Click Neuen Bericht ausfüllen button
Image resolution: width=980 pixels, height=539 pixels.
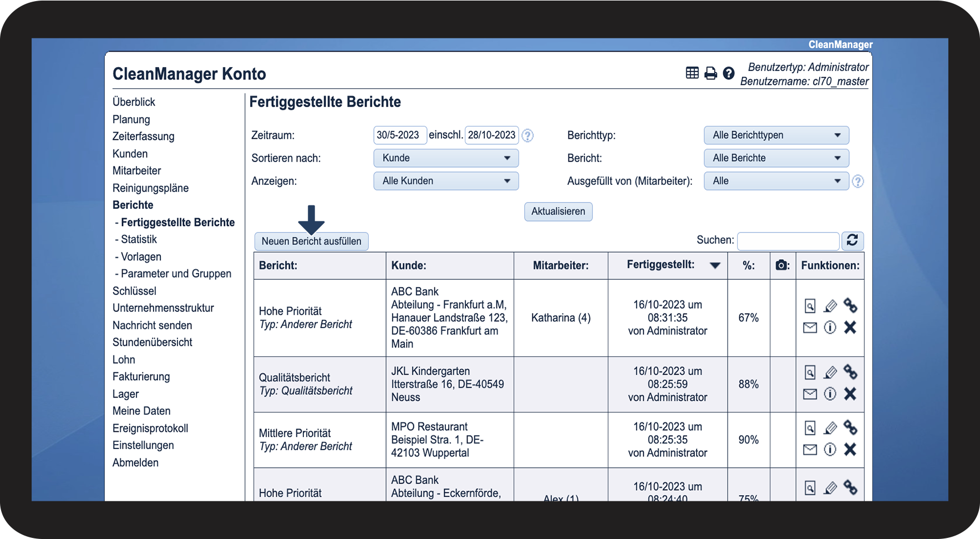312,241
